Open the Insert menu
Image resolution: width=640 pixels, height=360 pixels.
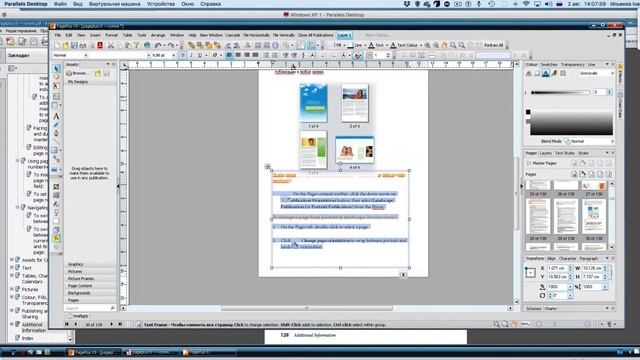coord(95,36)
